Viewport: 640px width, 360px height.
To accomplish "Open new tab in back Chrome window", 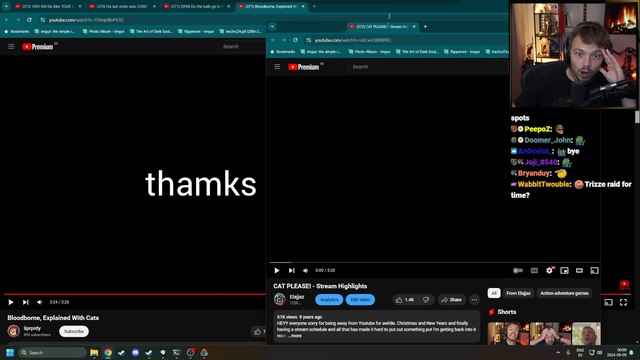I will [x=314, y=7].
